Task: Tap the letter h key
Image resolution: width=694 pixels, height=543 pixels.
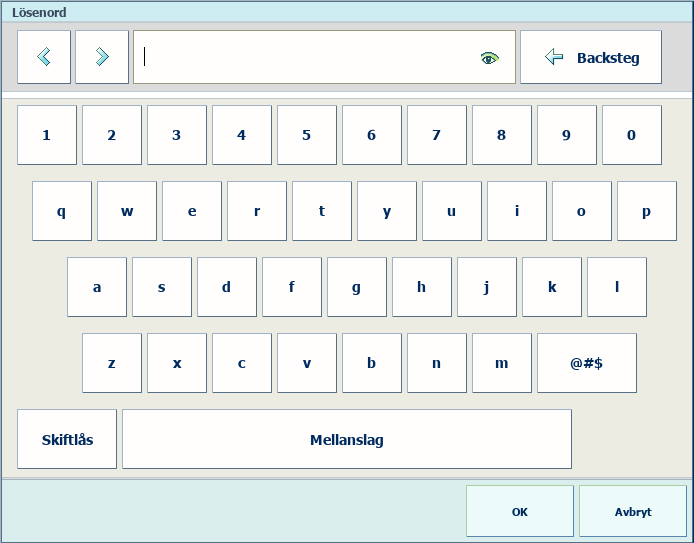Action: tap(422, 287)
